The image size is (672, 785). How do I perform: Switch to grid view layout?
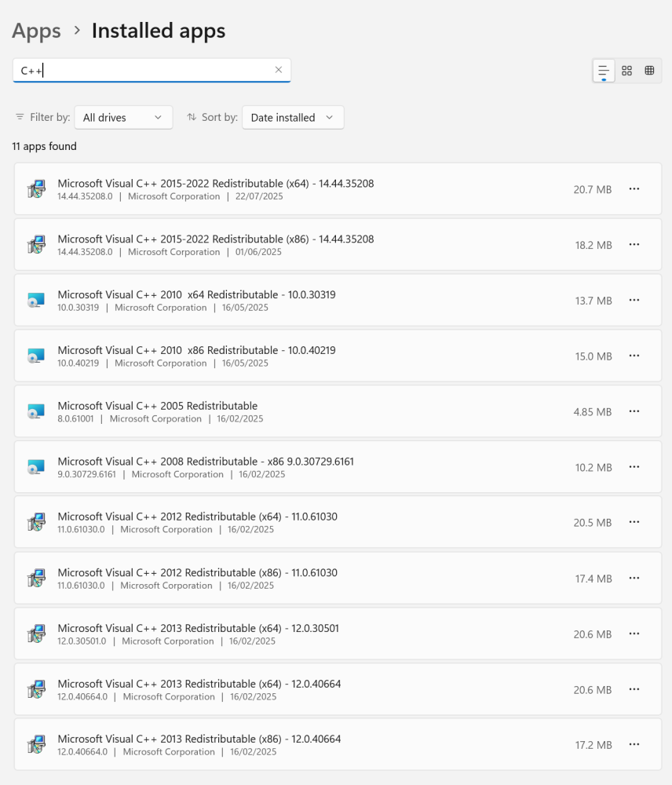coord(626,71)
